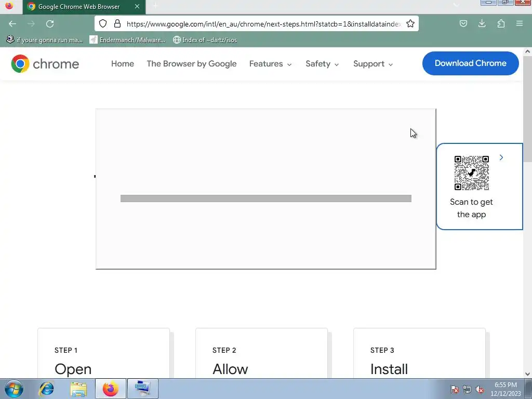This screenshot has height=399, width=532.
Task: View site security via padlock icon
Action: pos(117,23)
